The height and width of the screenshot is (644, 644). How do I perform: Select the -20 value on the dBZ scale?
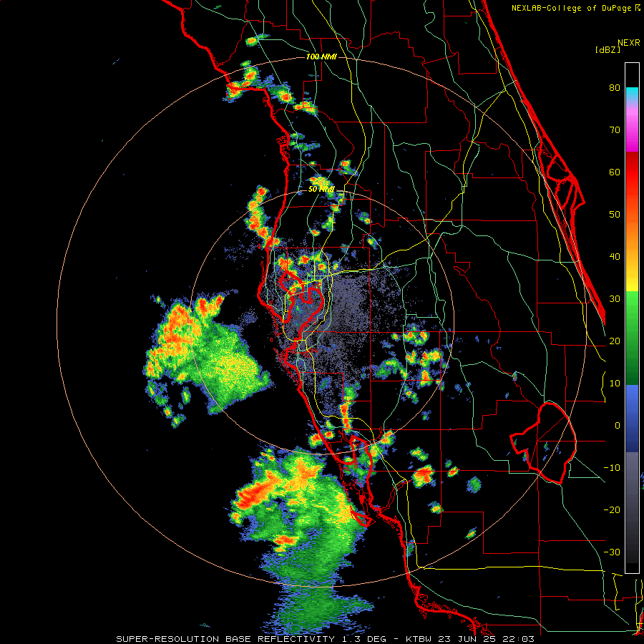pos(612,509)
